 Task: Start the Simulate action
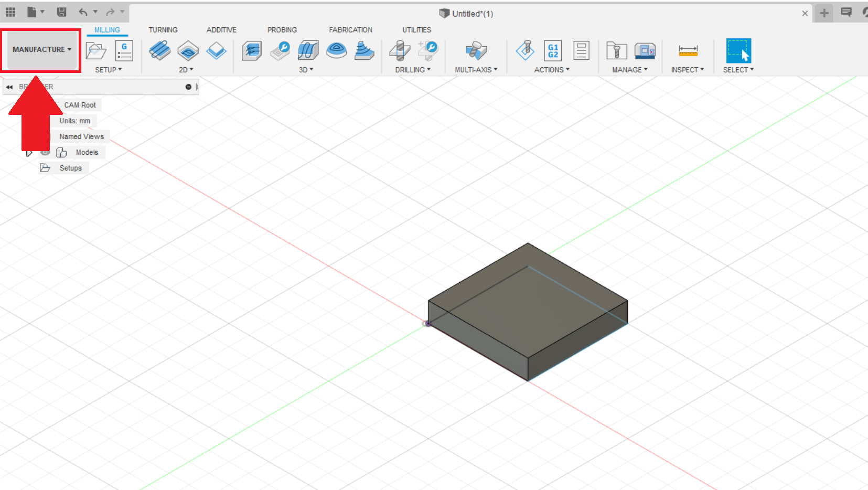[525, 51]
